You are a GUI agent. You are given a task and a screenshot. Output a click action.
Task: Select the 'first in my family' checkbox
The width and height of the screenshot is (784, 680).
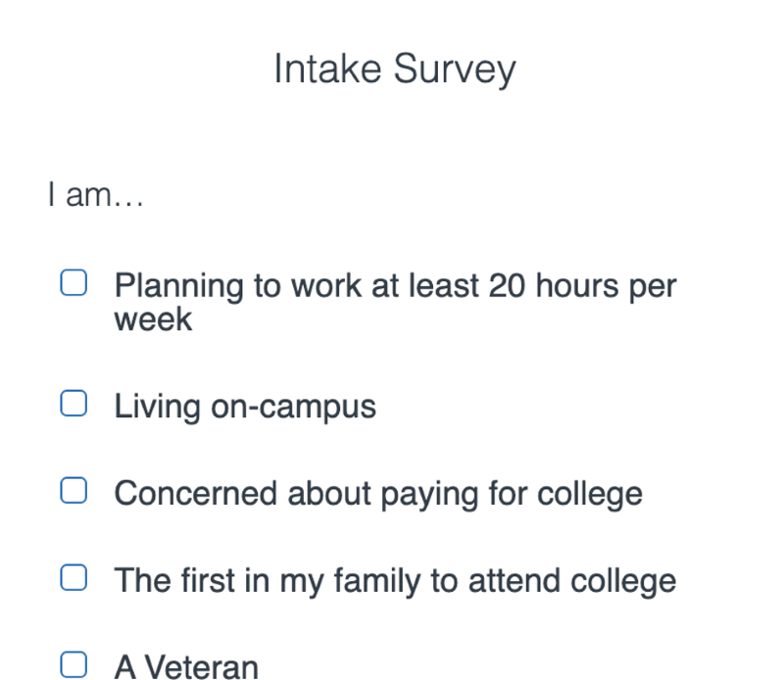73,577
